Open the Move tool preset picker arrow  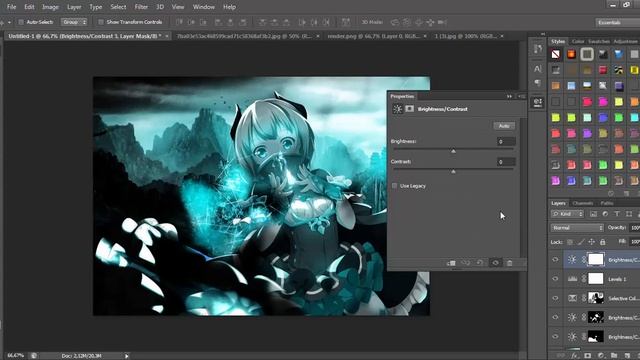[x=10, y=22]
